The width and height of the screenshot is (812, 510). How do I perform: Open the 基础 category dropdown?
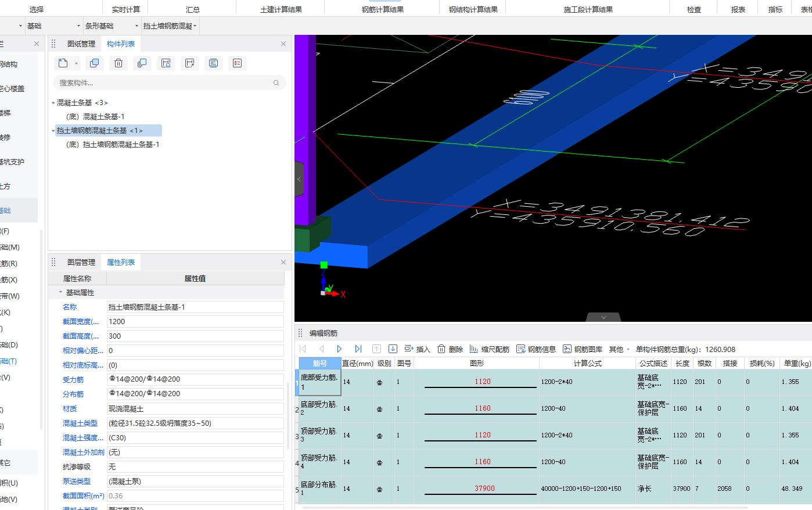click(54, 26)
